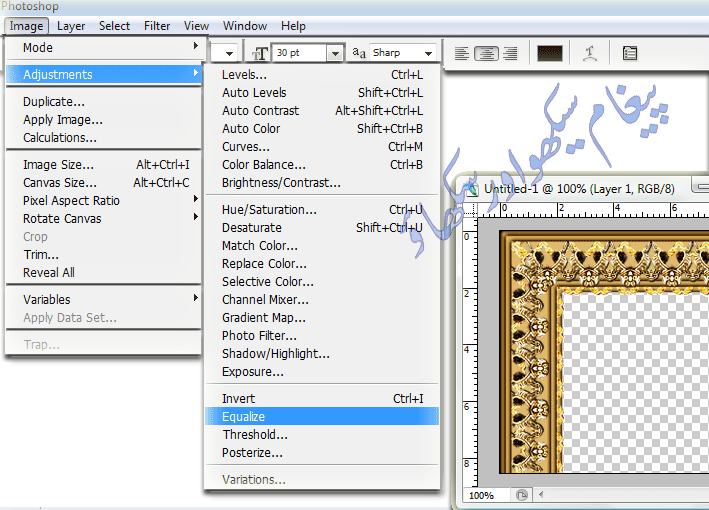Click the 30 pt font size field
The image size is (709, 510).
click(299, 53)
